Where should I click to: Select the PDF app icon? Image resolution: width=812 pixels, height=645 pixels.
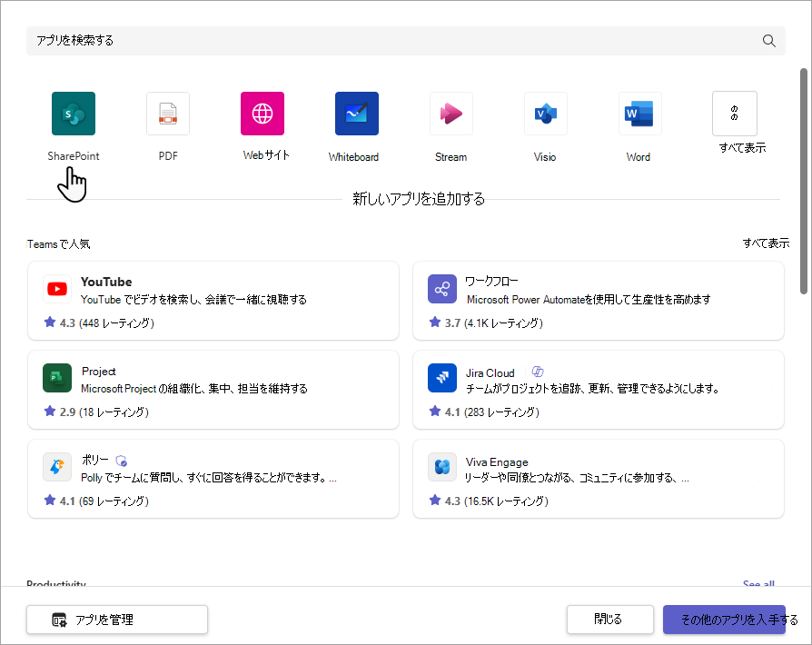click(x=168, y=114)
